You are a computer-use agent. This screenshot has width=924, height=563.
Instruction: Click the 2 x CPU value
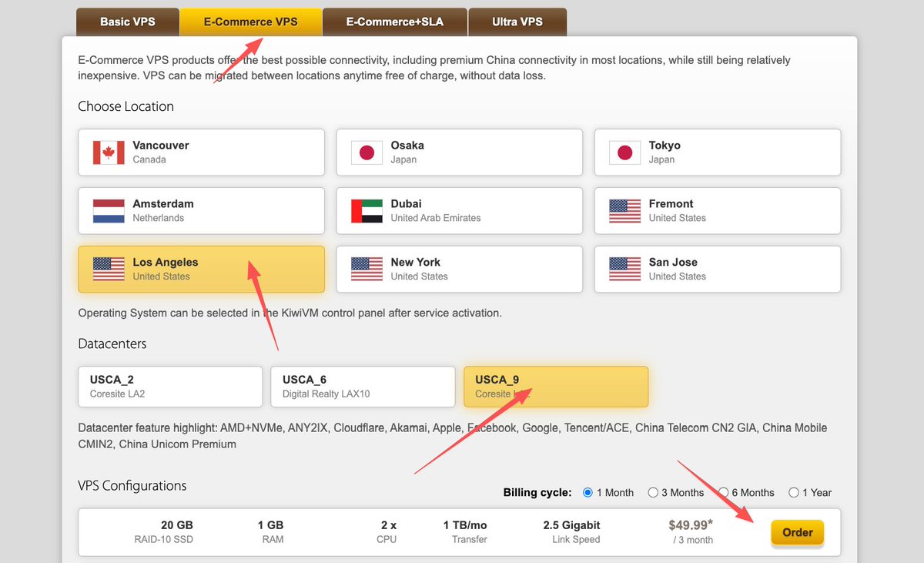click(388, 525)
